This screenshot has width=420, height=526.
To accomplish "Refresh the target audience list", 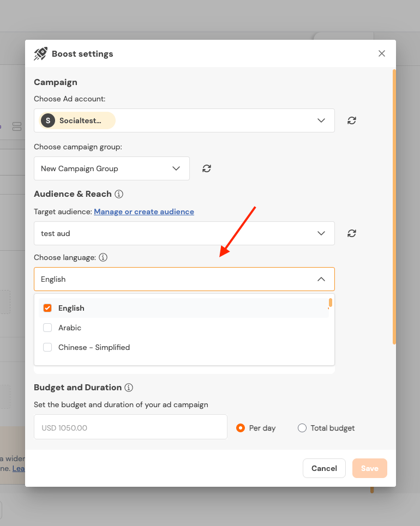I will pyautogui.click(x=351, y=233).
